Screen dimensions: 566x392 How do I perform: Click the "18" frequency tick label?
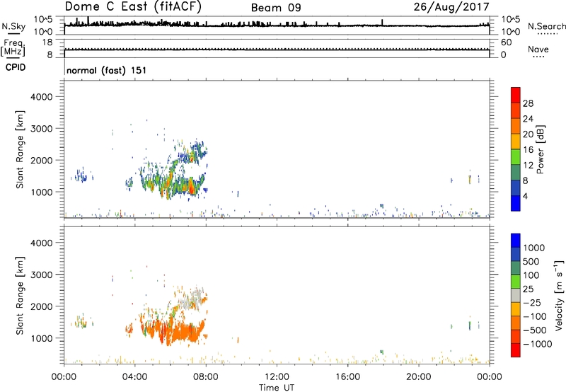[x=47, y=42]
